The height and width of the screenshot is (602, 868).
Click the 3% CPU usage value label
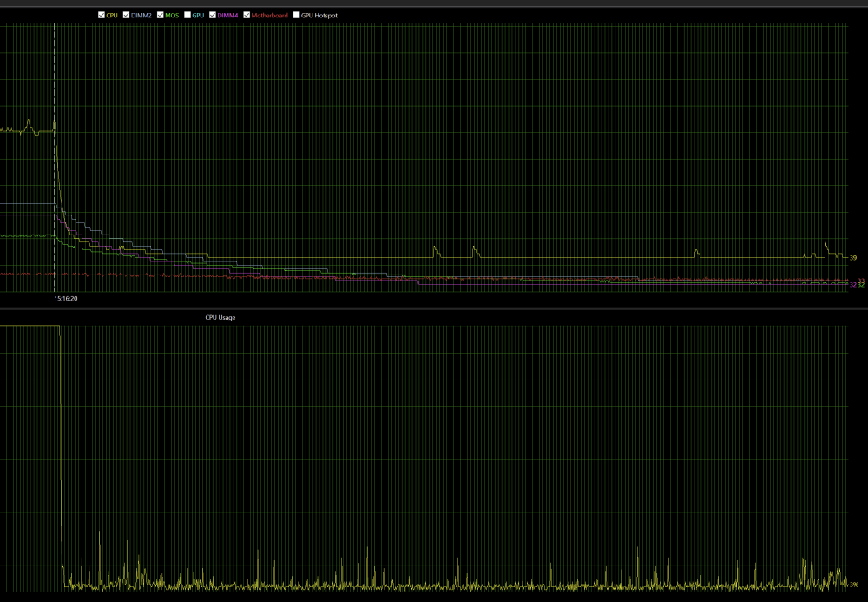point(854,585)
